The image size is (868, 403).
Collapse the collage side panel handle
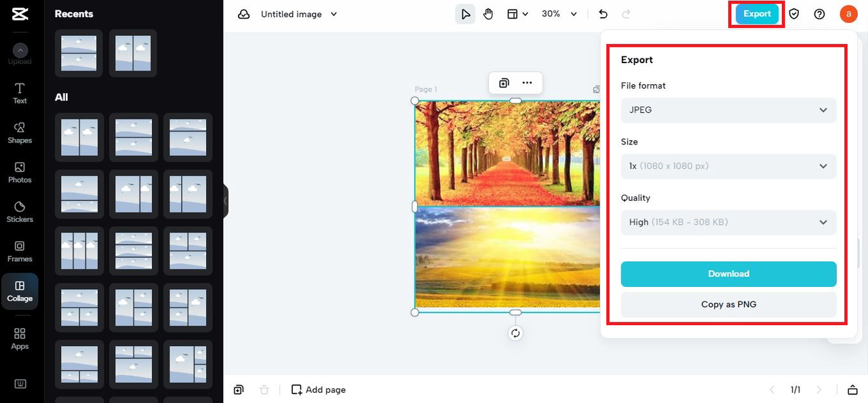tap(226, 201)
